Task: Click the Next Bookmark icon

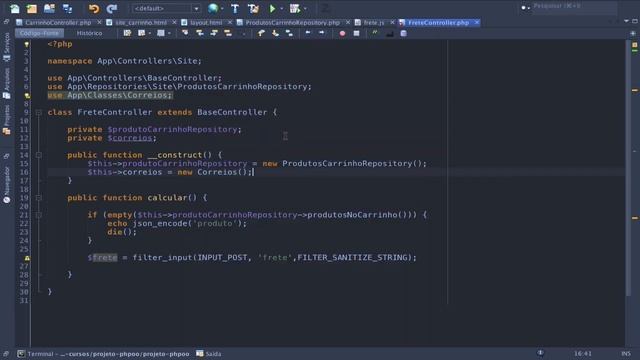Action: click(276, 33)
